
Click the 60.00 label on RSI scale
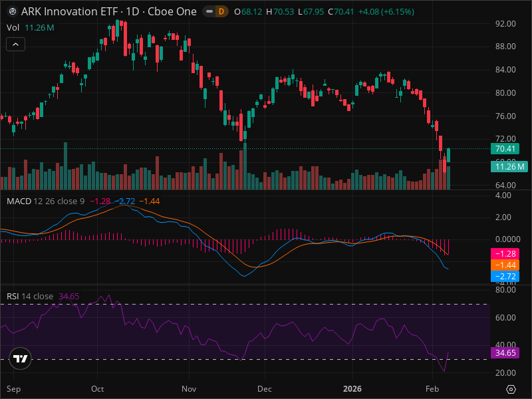pyautogui.click(x=505, y=318)
